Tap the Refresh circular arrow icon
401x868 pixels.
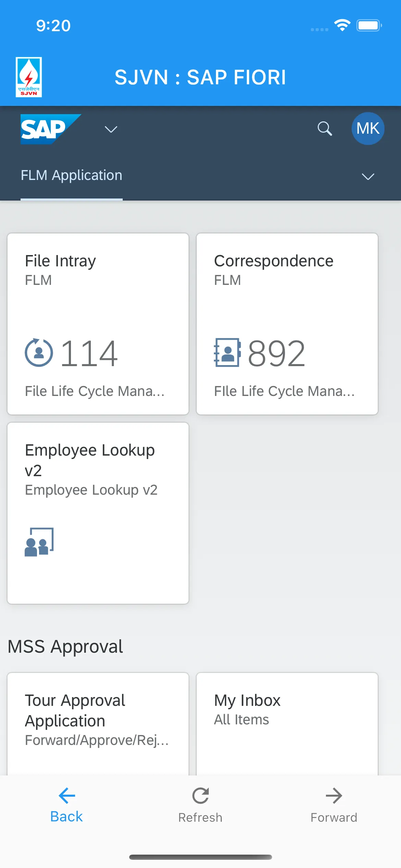coord(200,795)
